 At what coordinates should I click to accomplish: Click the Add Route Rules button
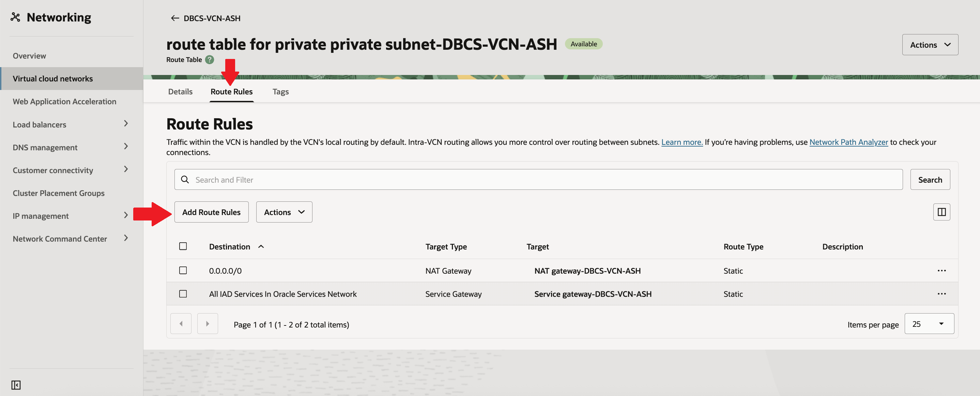(x=211, y=212)
